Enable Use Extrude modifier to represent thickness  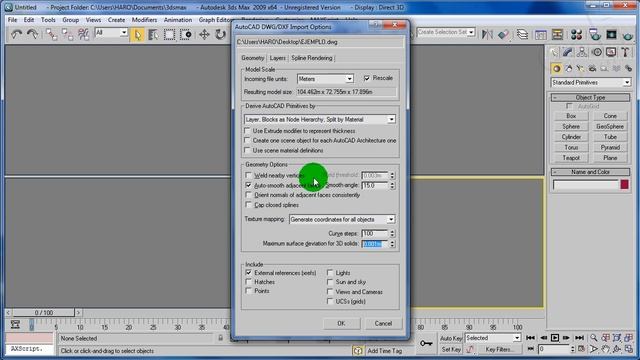click(x=247, y=131)
